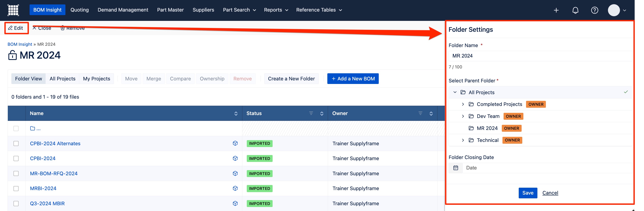
Task: Click Create a New Folder button
Action: click(291, 79)
